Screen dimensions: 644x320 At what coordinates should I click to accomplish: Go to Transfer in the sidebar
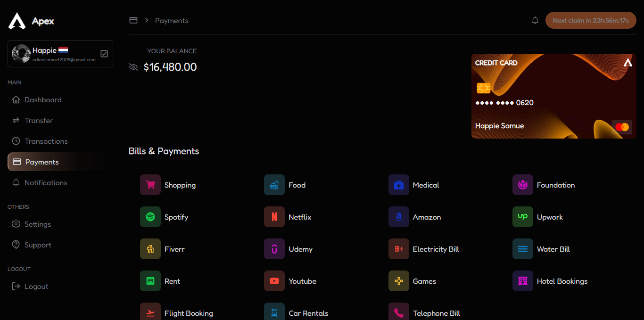(60, 121)
